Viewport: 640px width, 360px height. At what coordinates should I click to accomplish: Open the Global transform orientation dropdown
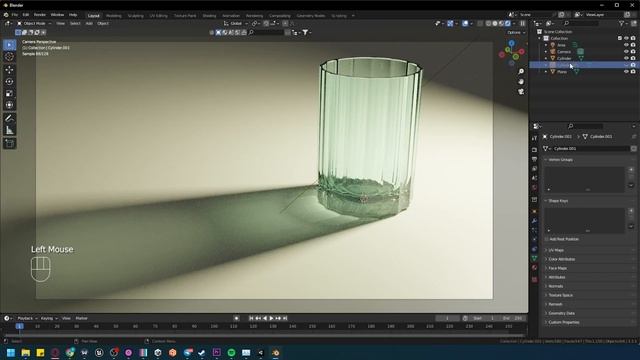point(236,23)
